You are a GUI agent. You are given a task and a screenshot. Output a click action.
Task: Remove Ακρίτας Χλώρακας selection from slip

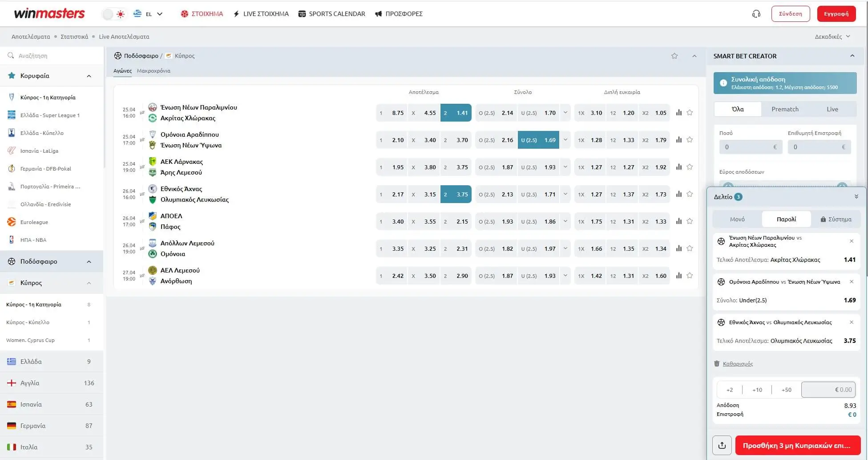(852, 241)
